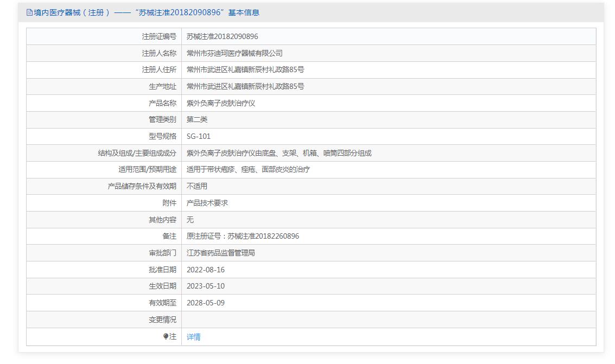
Task: Select effective date 2023-05-10
Action: pyautogui.click(x=206, y=286)
